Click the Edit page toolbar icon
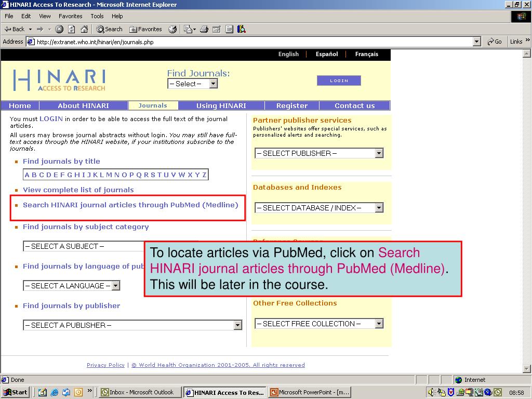This screenshot has width=532, height=399. 217,29
